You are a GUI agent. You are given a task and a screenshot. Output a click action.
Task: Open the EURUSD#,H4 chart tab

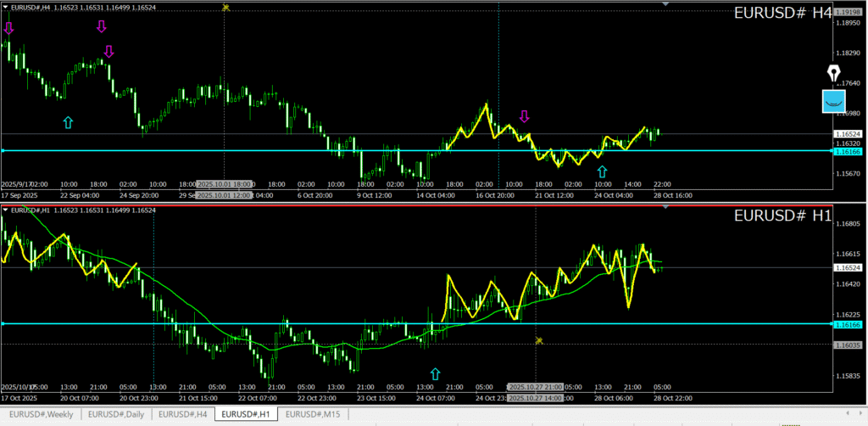[x=182, y=414]
